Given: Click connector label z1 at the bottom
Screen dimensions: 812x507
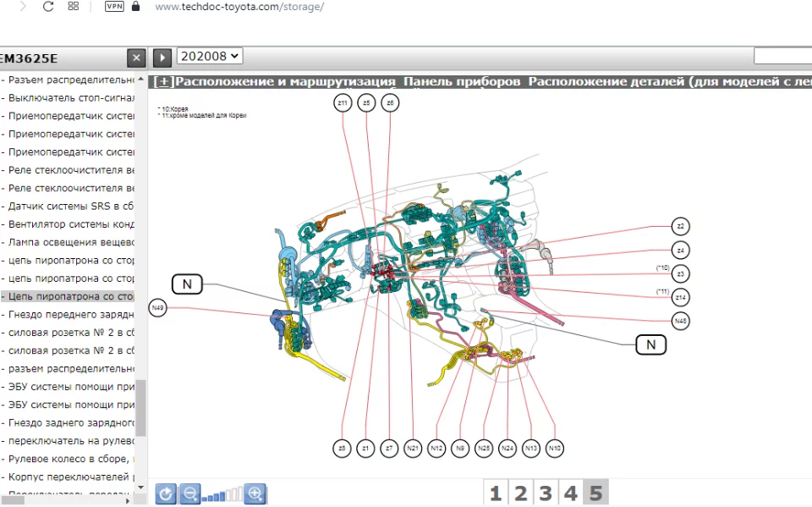Looking at the screenshot, I should point(365,449).
